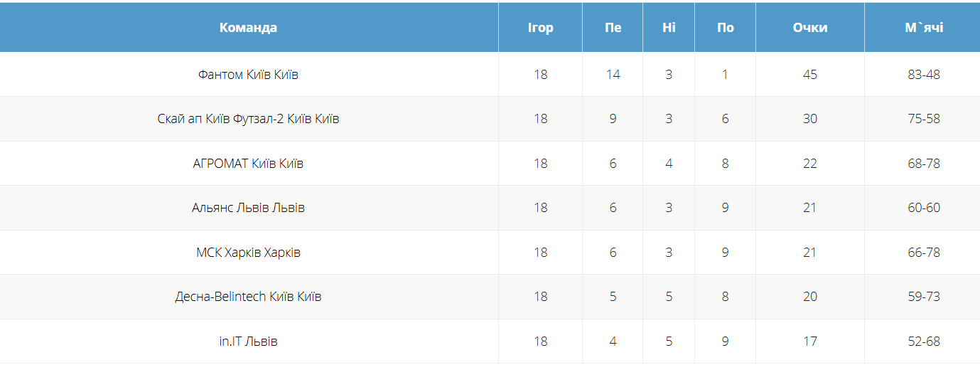Click in.IT Львів's 17 points cell
Screen dimensions: 980x365
click(x=810, y=342)
